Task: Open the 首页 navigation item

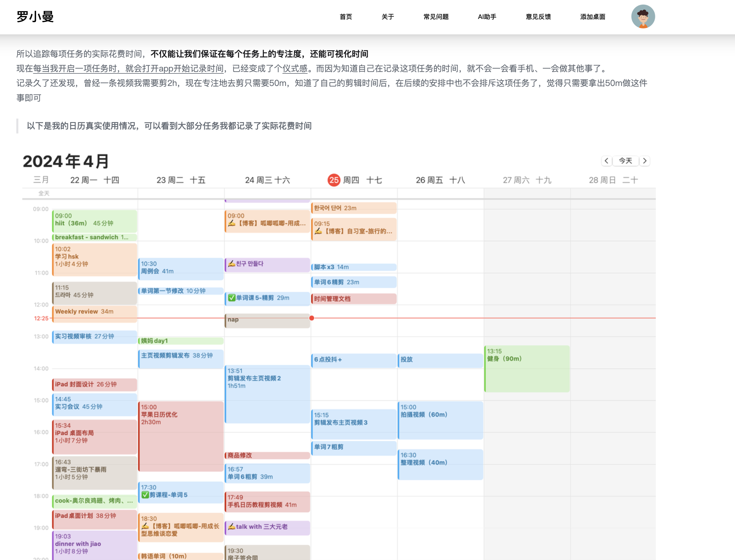Action: tap(345, 17)
